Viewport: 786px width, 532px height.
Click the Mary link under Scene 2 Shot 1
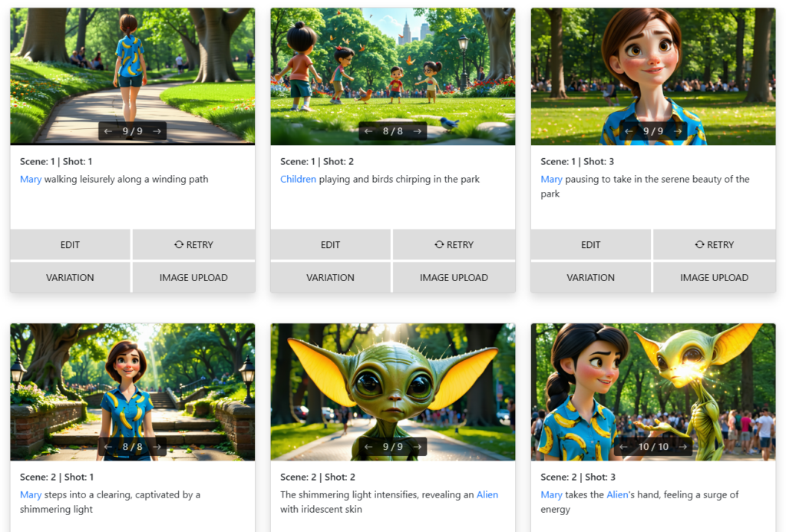click(30, 494)
